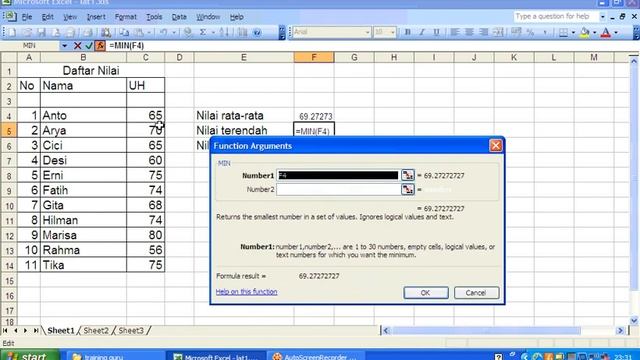640x360 pixels.
Task: Open the Font name dropdown
Action: [367, 32]
